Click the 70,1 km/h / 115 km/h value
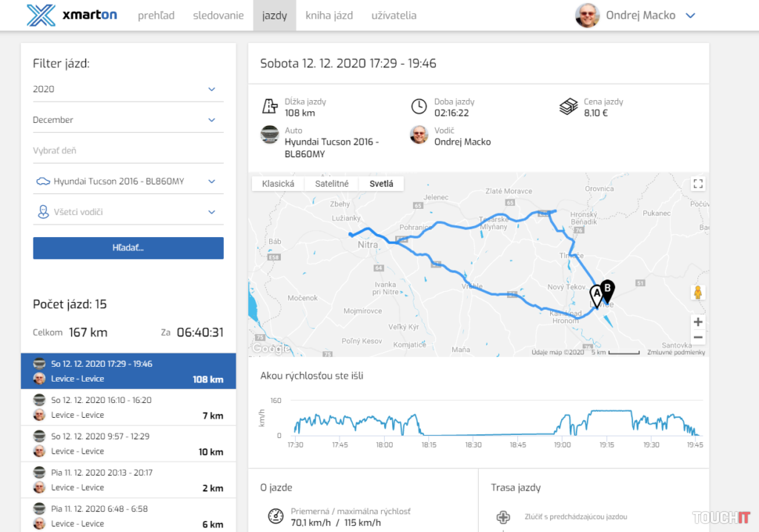This screenshot has width=759, height=532. coord(336,523)
